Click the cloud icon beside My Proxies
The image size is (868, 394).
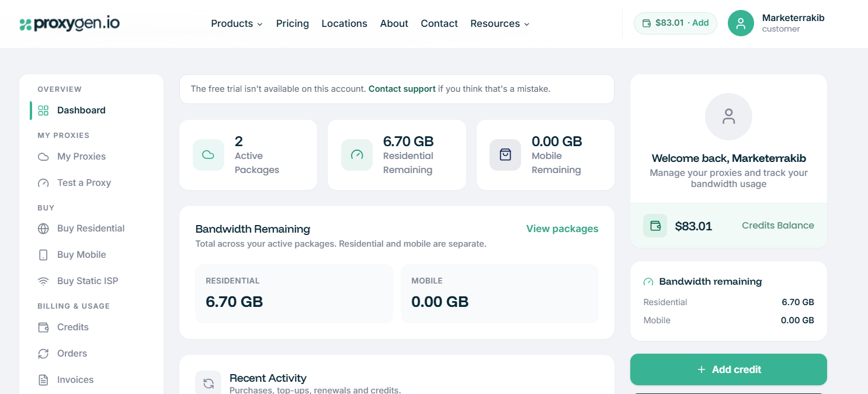tap(43, 157)
